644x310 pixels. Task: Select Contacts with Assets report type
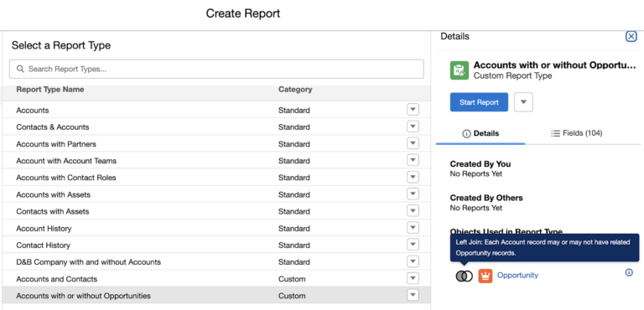click(53, 211)
